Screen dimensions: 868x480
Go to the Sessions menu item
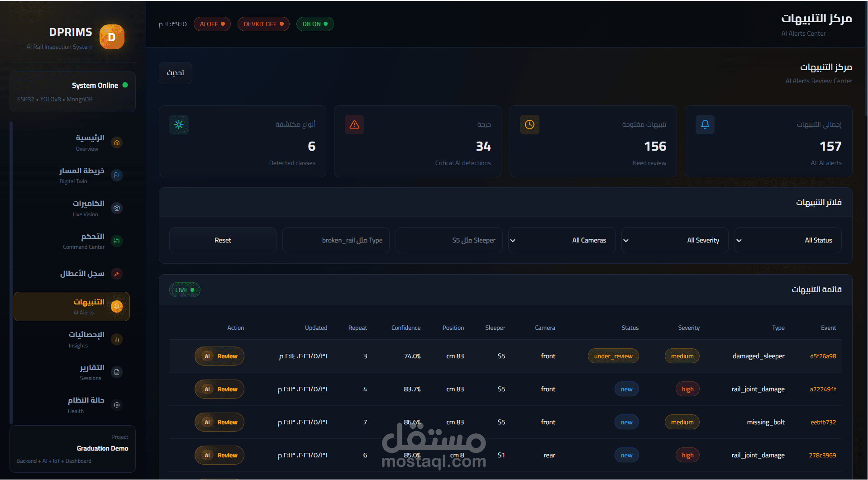[x=72, y=372]
